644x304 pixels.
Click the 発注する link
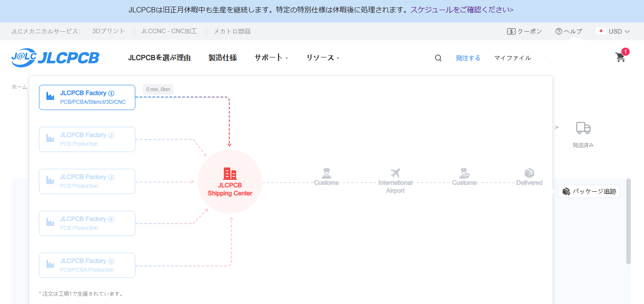(468, 58)
